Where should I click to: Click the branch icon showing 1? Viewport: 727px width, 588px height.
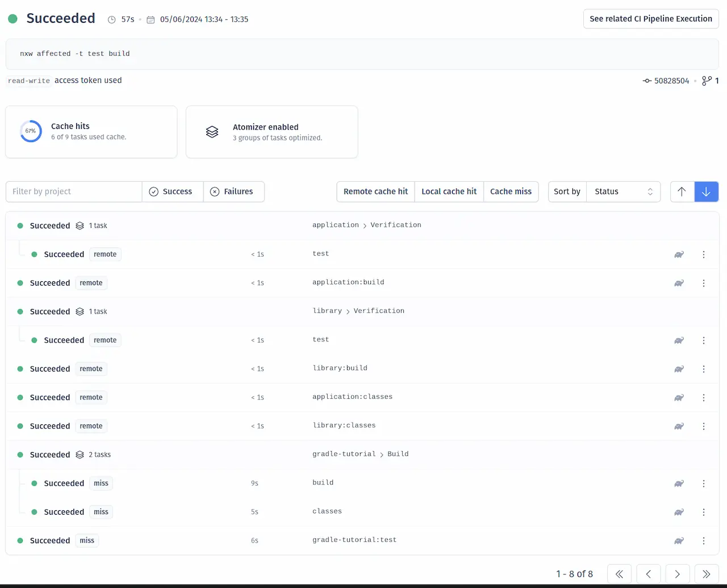click(x=707, y=81)
